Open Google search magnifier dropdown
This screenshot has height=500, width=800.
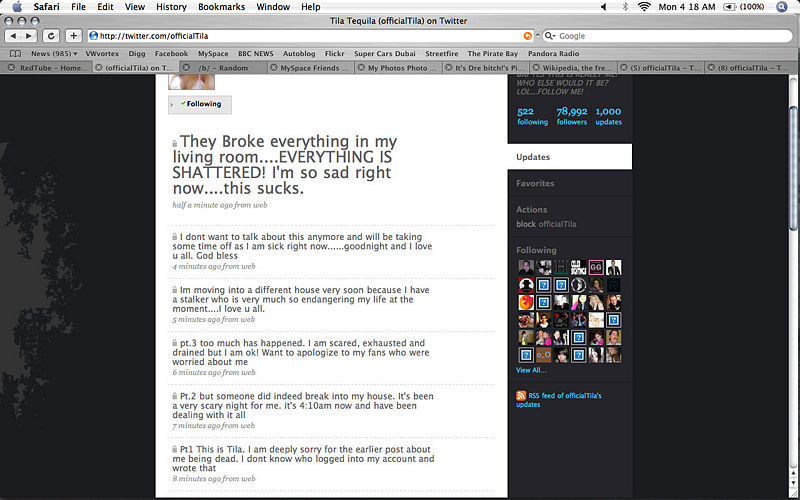coord(549,36)
